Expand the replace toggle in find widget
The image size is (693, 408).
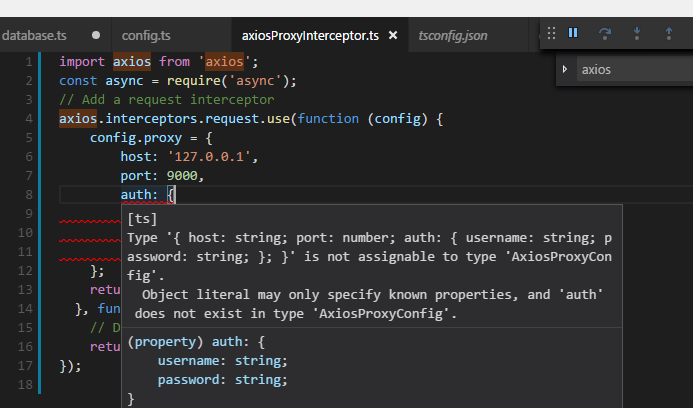(x=565, y=69)
